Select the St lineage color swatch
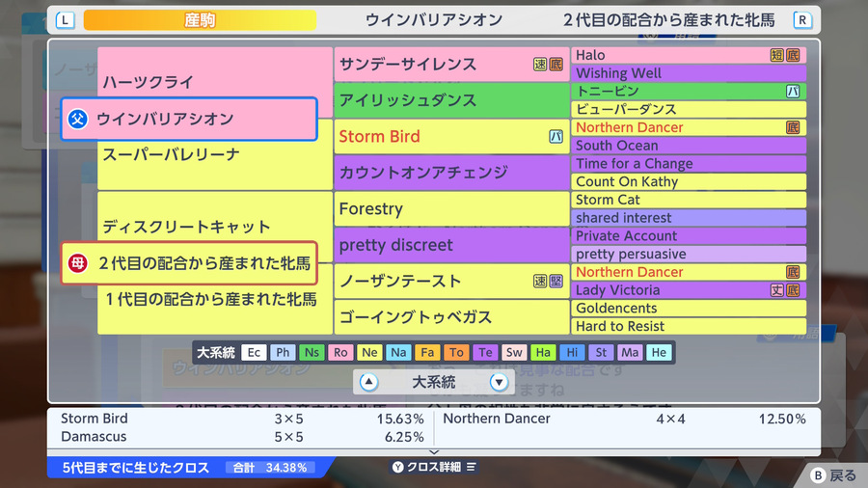868x488 pixels. [601, 352]
